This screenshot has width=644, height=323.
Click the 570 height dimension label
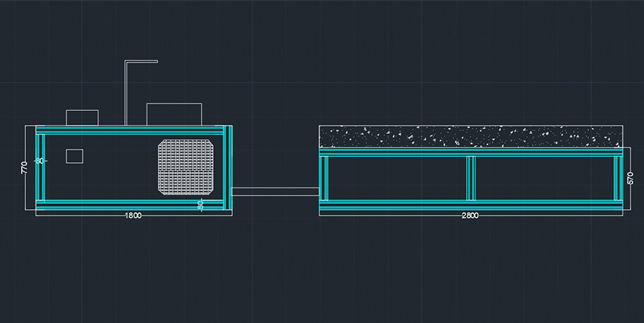(631, 179)
